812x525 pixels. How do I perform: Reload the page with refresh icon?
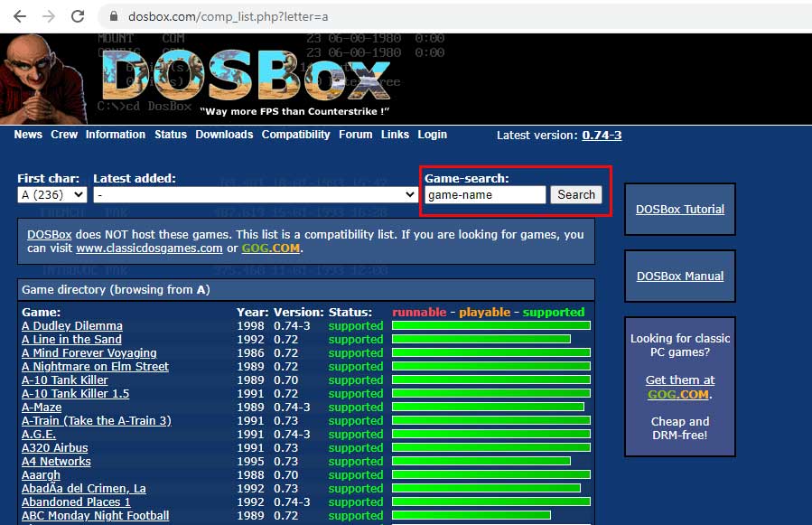point(78,16)
